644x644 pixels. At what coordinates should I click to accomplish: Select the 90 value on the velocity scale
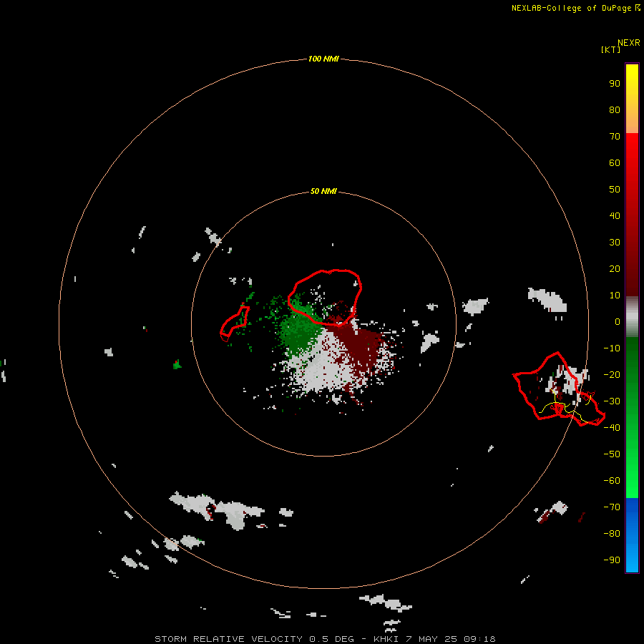pyautogui.click(x=615, y=84)
